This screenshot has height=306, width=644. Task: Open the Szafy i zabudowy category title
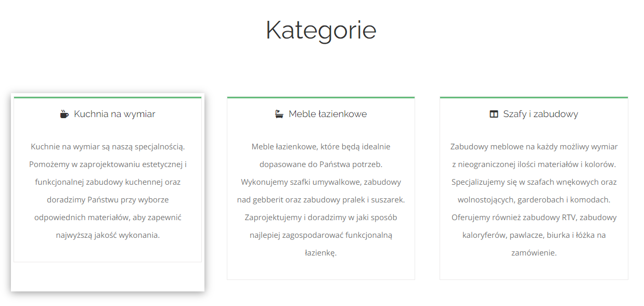[540, 114]
